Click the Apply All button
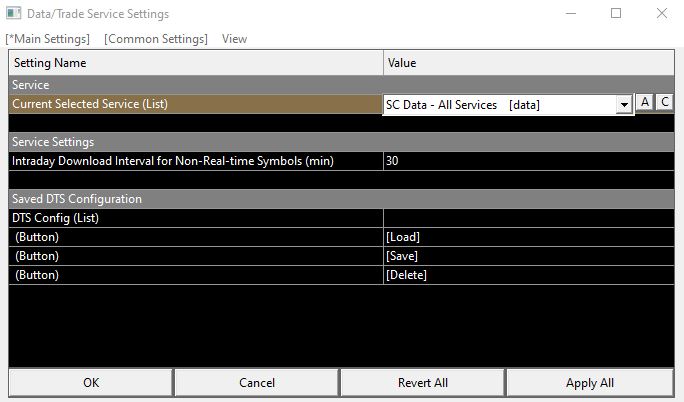The height and width of the screenshot is (402, 684). coord(590,383)
